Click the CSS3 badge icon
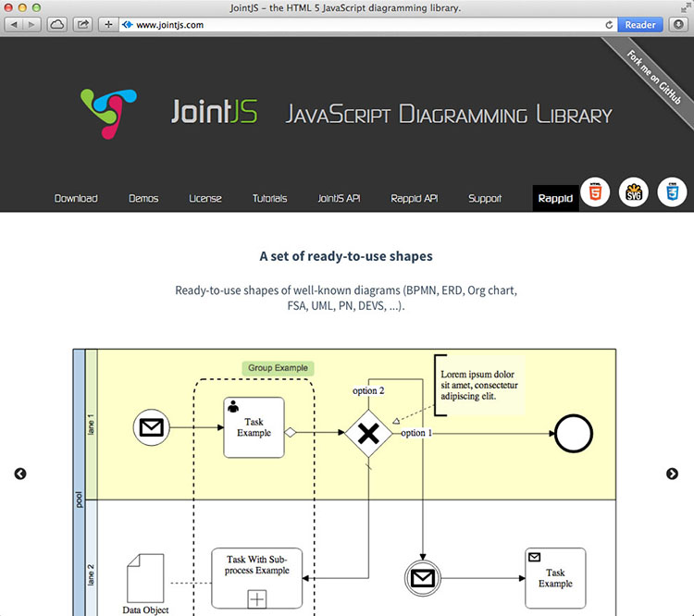Viewport: 694px width, 616px height. 673,192
